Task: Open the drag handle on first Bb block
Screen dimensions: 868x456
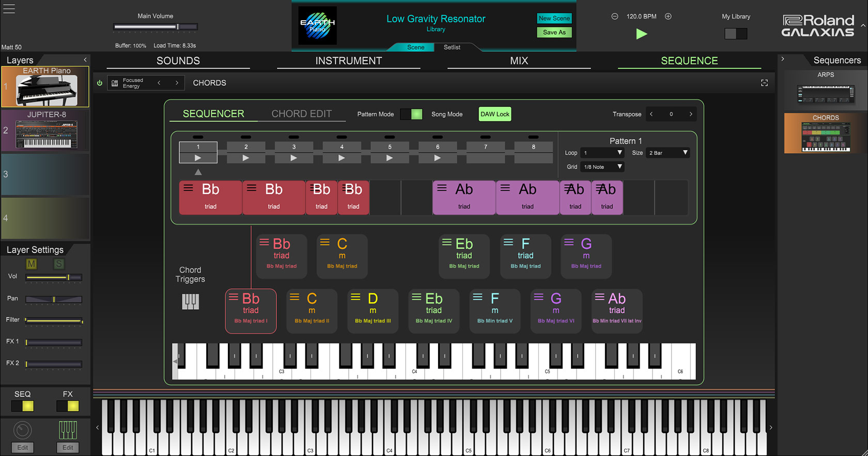Action: [189, 188]
